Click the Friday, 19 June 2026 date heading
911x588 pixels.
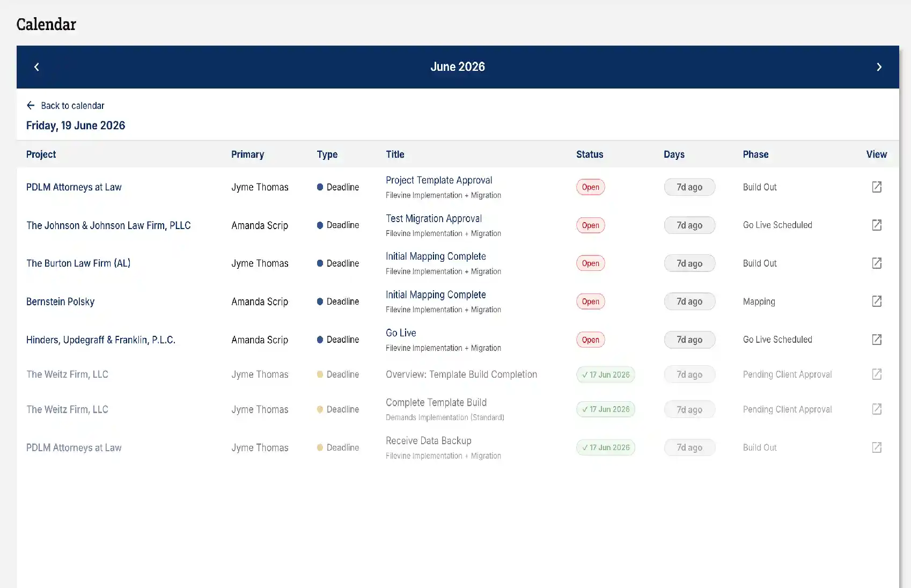pos(76,126)
